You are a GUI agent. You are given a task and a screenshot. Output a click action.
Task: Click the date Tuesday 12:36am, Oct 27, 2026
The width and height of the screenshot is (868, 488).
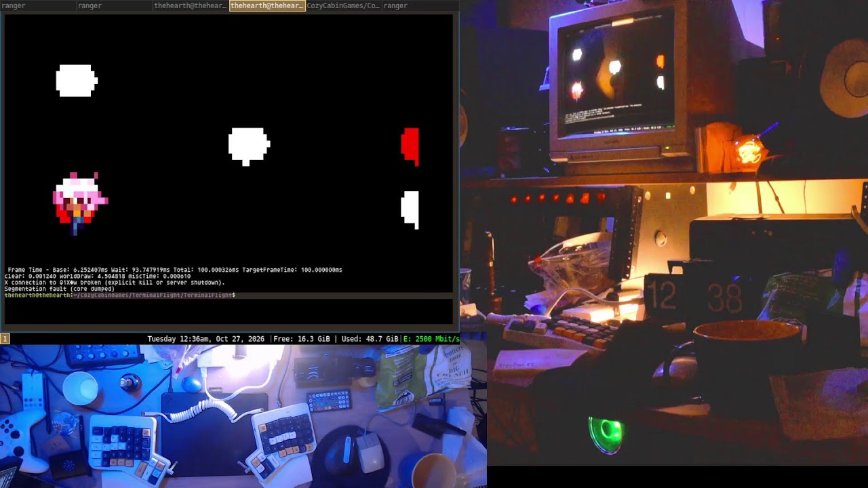pos(206,339)
